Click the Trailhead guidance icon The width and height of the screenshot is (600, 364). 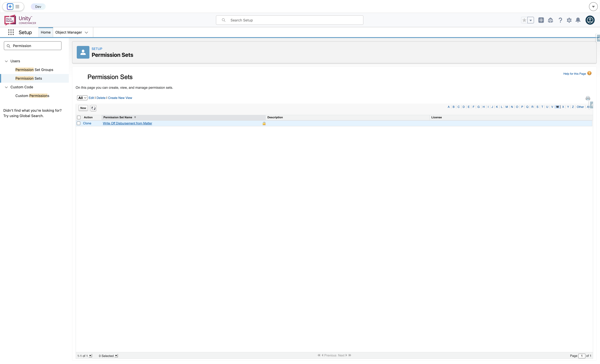(550, 20)
